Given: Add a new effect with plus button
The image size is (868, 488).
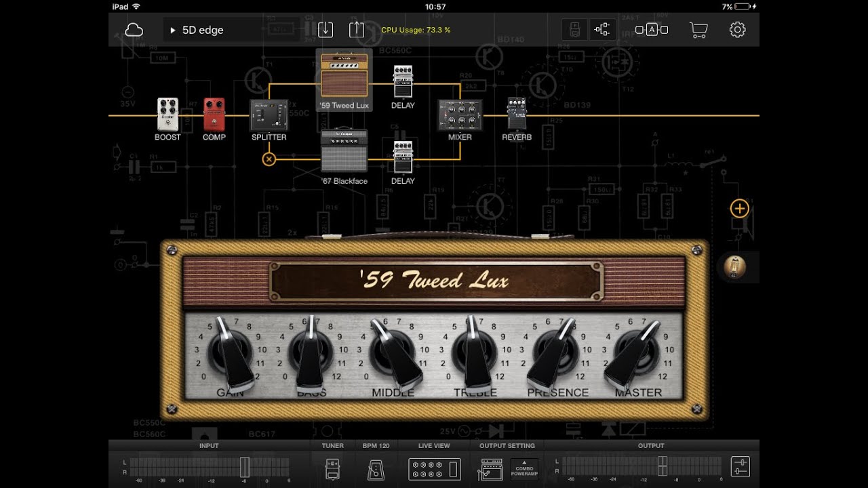Looking at the screenshot, I should click(x=739, y=209).
